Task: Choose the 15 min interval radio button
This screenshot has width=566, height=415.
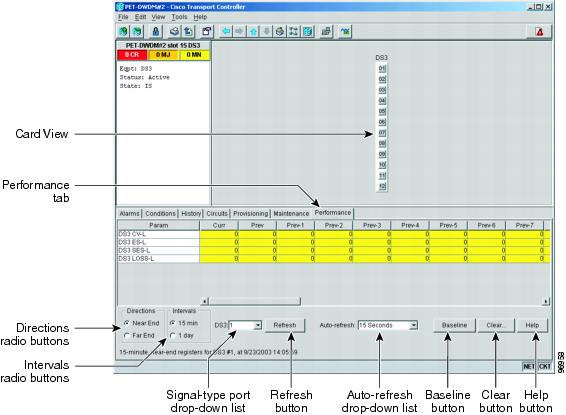Action: tap(173, 323)
